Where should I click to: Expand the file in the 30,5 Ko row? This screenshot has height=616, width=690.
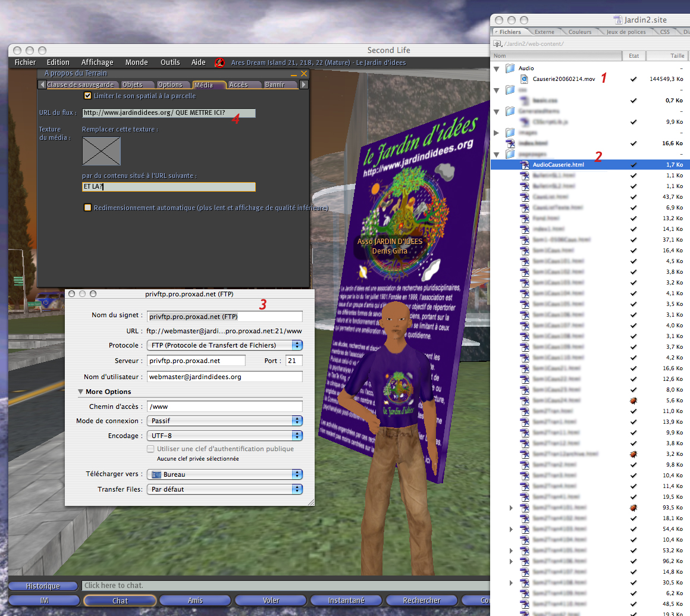click(512, 583)
